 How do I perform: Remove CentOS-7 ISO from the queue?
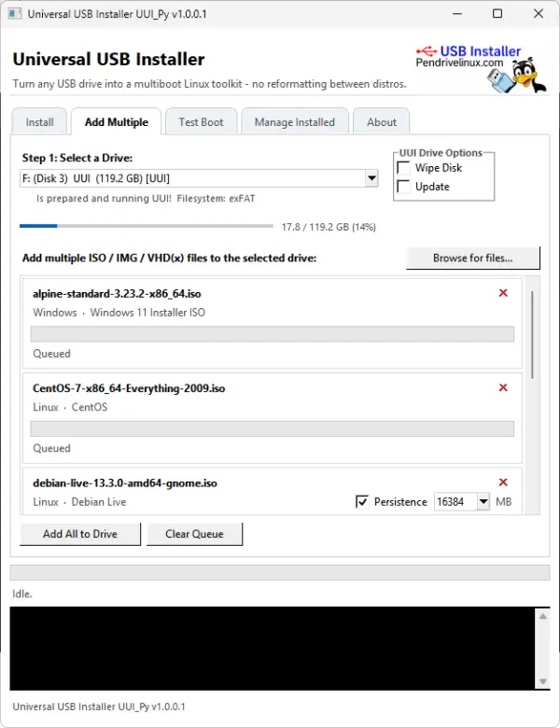tap(503, 387)
